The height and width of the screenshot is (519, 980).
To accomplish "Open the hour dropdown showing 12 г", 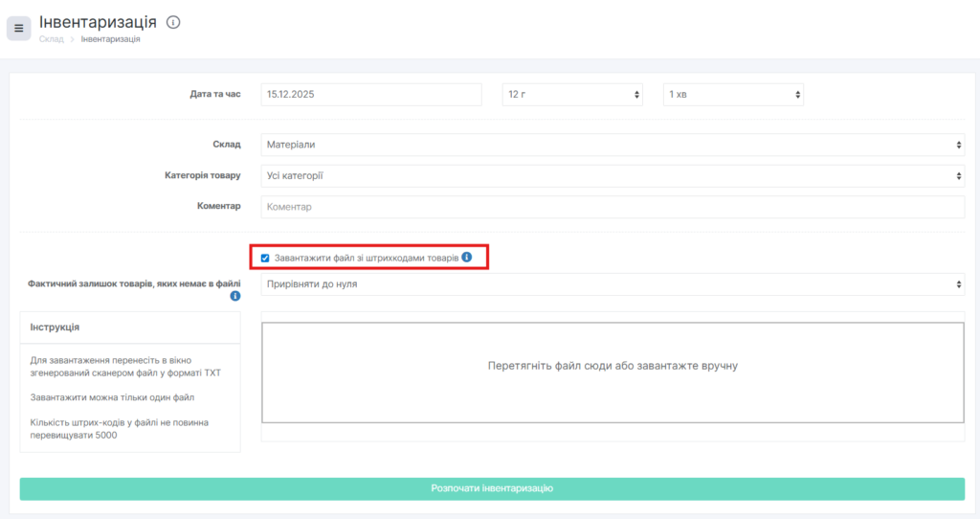I will click(571, 95).
